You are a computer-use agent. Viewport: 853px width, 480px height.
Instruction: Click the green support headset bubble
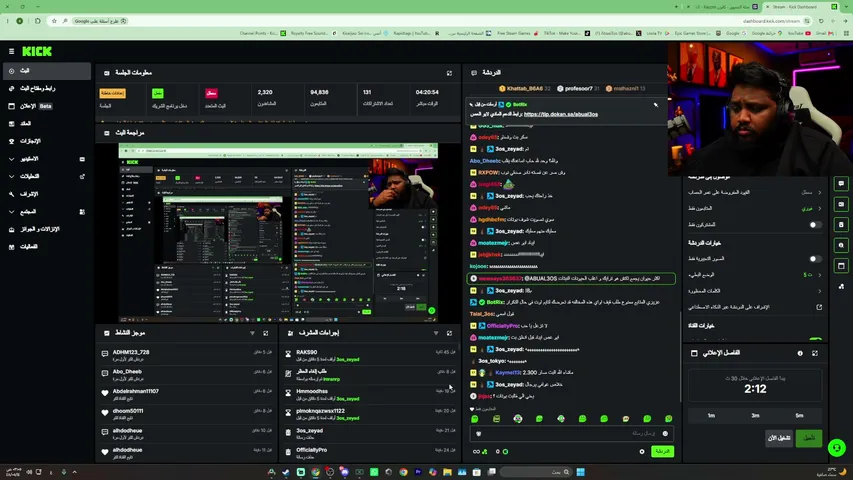tap(837, 448)
